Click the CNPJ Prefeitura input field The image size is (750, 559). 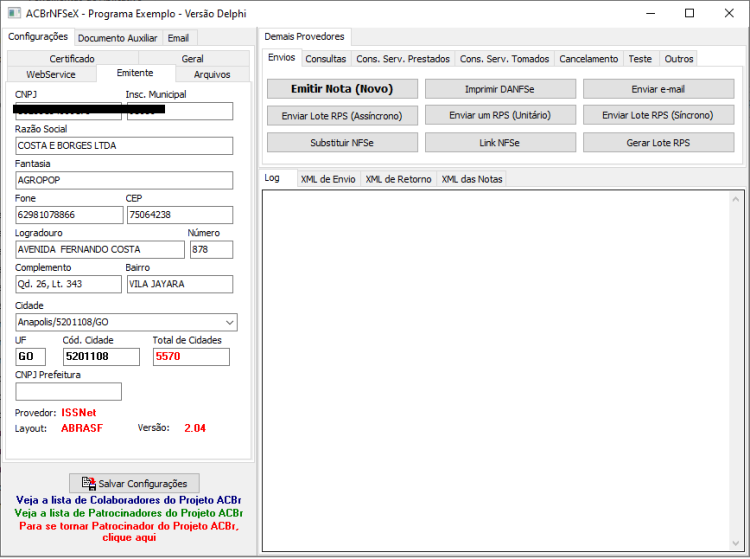point(68,392)
